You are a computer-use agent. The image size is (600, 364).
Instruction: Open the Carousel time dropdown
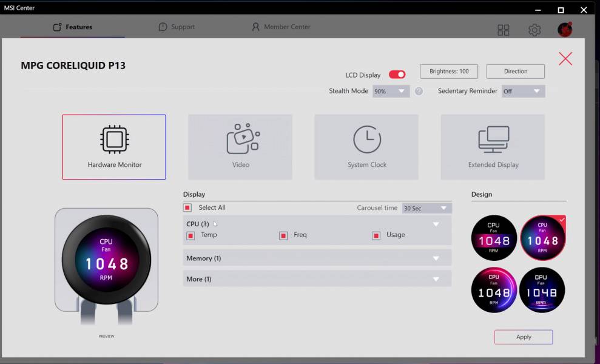coord(426,208)
